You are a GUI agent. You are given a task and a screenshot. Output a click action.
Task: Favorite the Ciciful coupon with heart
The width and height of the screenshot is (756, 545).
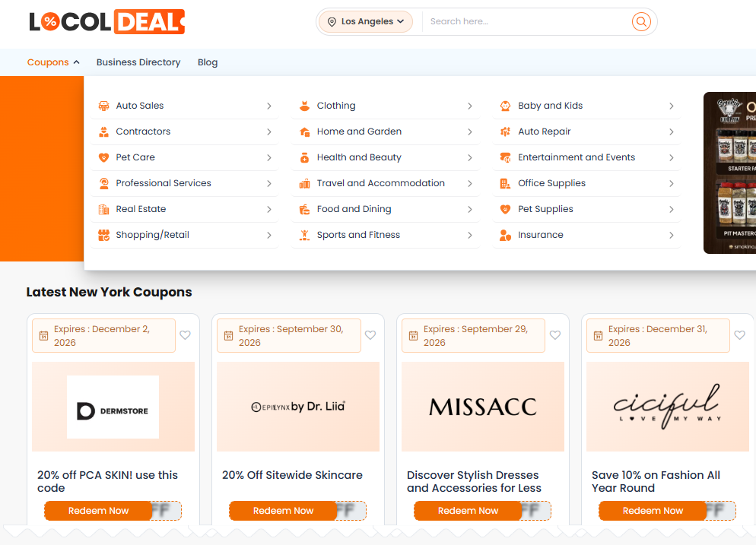click(x=739, y=335)
